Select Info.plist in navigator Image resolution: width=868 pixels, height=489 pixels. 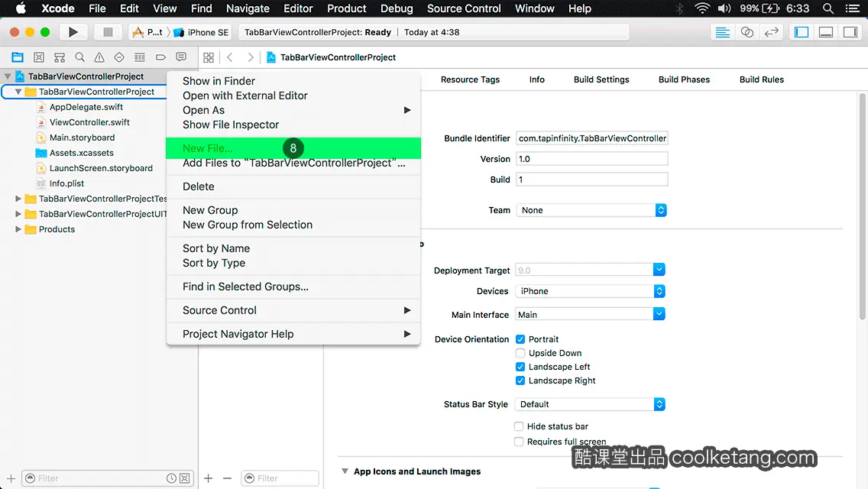[66, 183]
